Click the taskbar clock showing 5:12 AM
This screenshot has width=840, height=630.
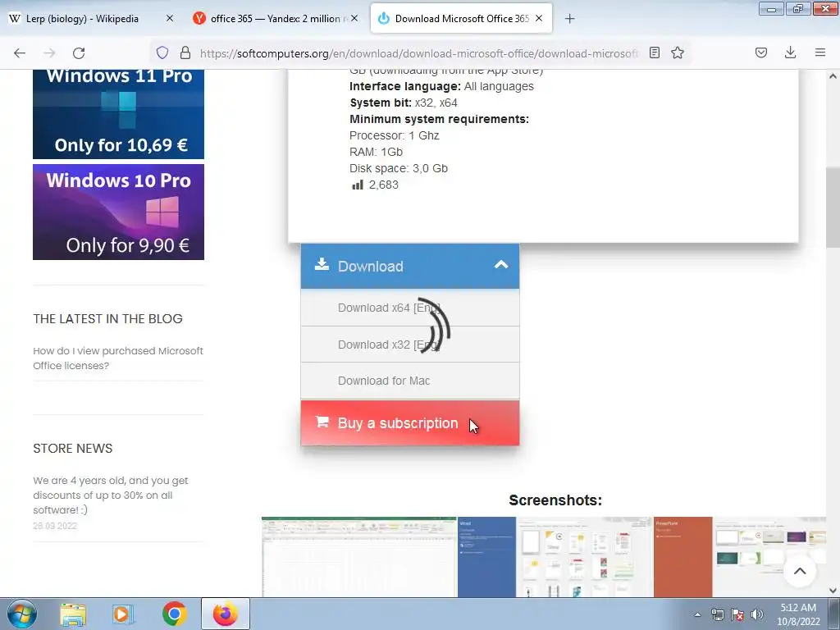[x=798, y=614]
